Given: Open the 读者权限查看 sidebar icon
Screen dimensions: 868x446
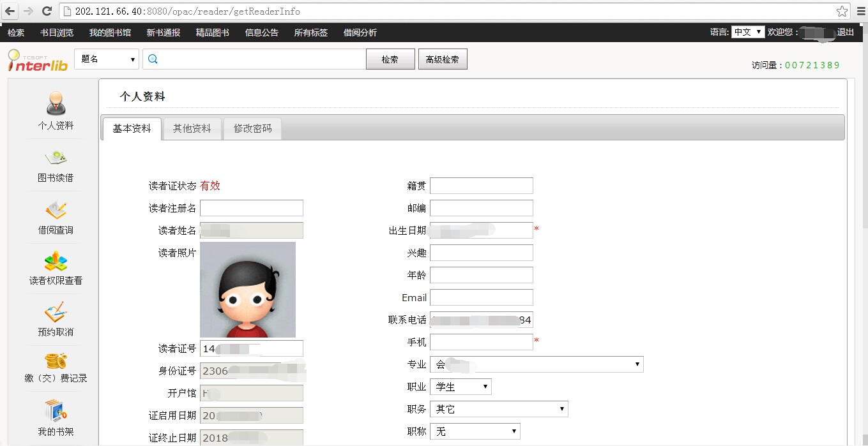Looking at the screenshot, I should tap(56, 262).
